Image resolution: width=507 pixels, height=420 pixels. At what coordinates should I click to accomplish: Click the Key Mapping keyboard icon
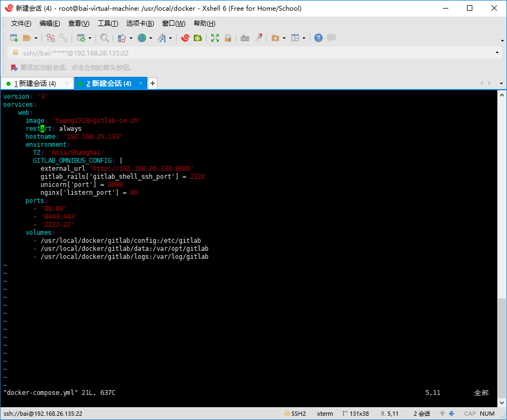click(245, 38)
